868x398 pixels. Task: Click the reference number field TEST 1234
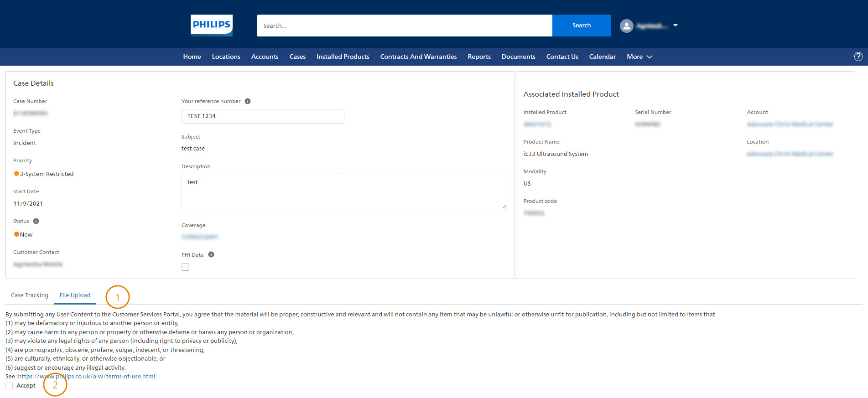(x=263, y=116)
